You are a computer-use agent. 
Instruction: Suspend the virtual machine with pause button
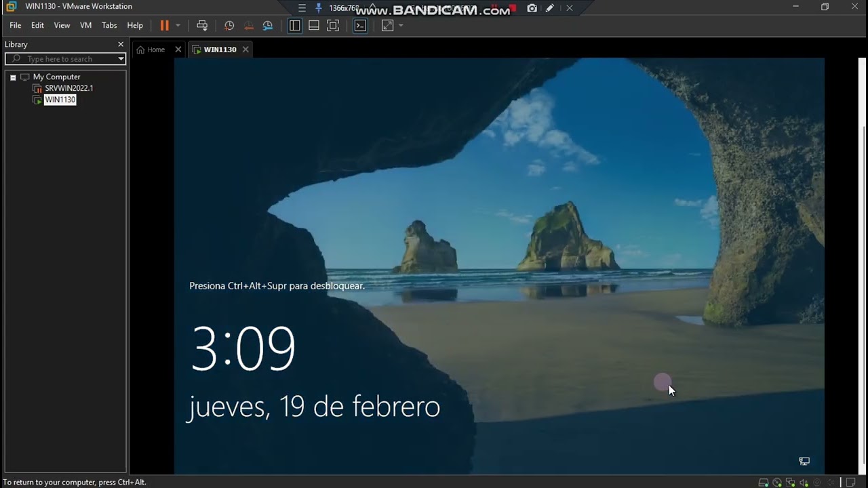tap(164, 25)
